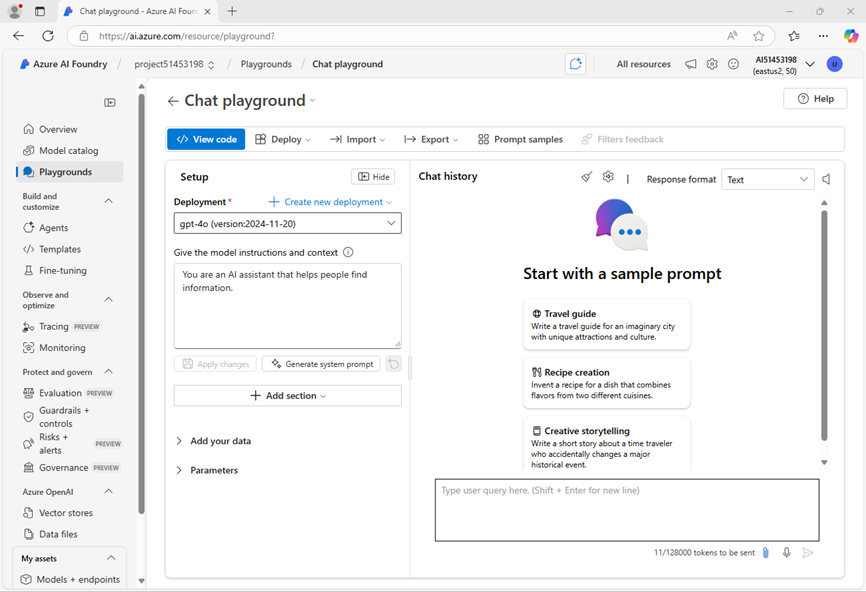Open the Export toolbar menu
Screen dimensions: 866x592
point(431,139)
